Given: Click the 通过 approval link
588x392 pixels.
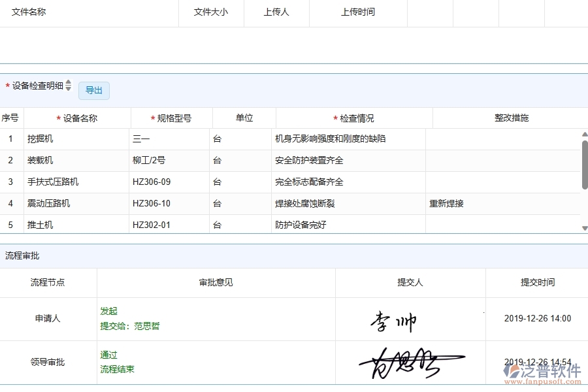Looking at the screenshot, I should [108, 355].
